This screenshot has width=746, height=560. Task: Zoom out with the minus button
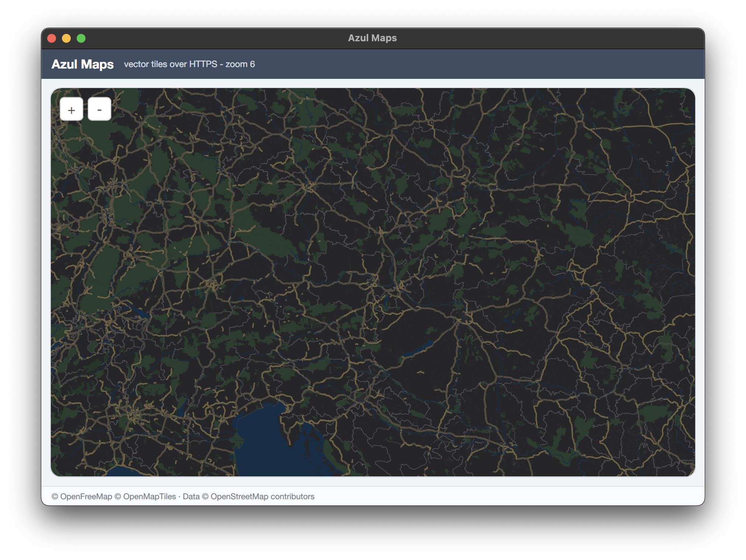click(100, 109)
